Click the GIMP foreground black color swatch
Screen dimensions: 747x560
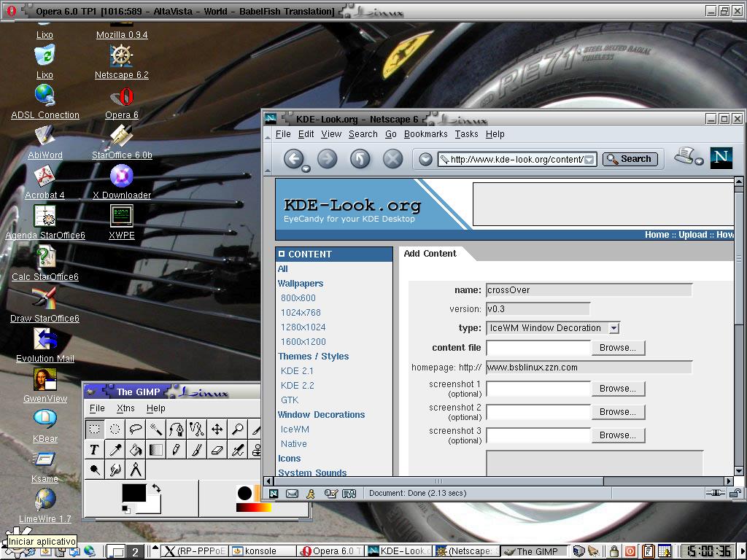[134, 493]
